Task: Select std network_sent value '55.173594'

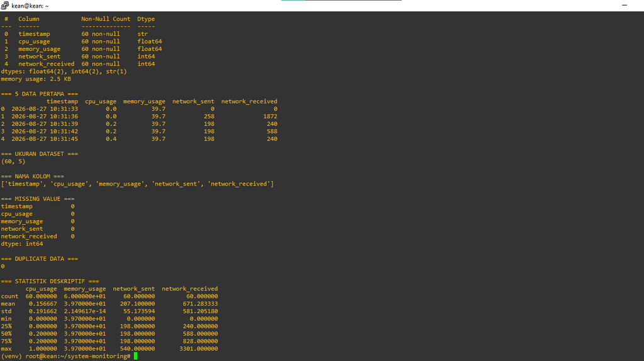Action: pyautogui.click(x=139, y=311)
